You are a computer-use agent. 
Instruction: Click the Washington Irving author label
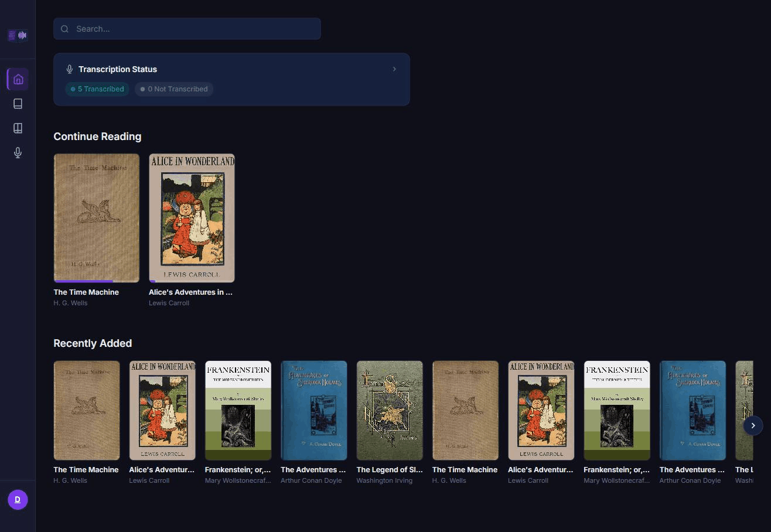pos(384,480)
